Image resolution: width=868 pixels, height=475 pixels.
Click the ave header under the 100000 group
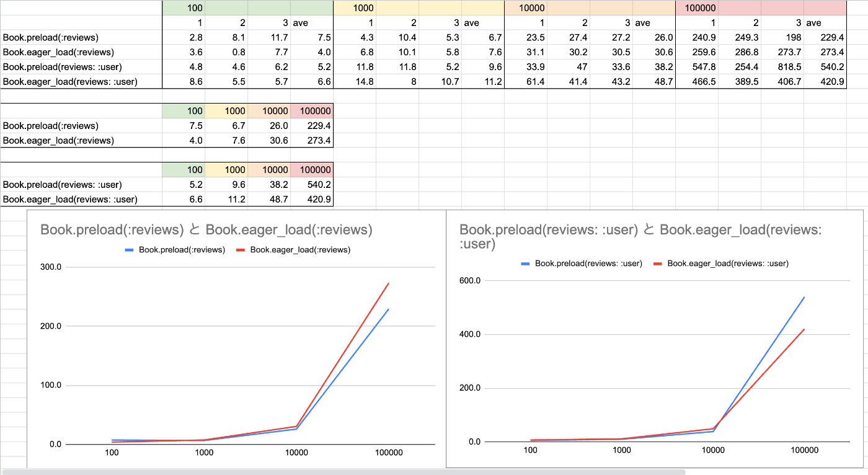825,23
